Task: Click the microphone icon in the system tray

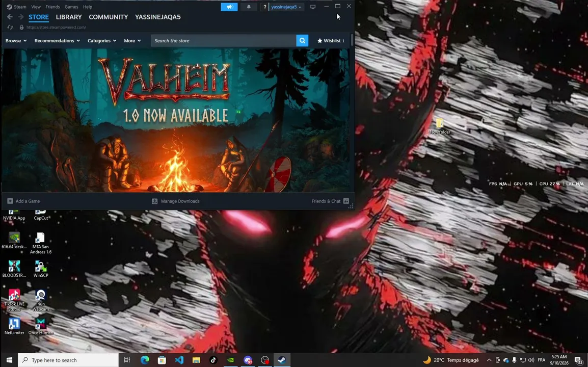Action: tap(514, 360)
